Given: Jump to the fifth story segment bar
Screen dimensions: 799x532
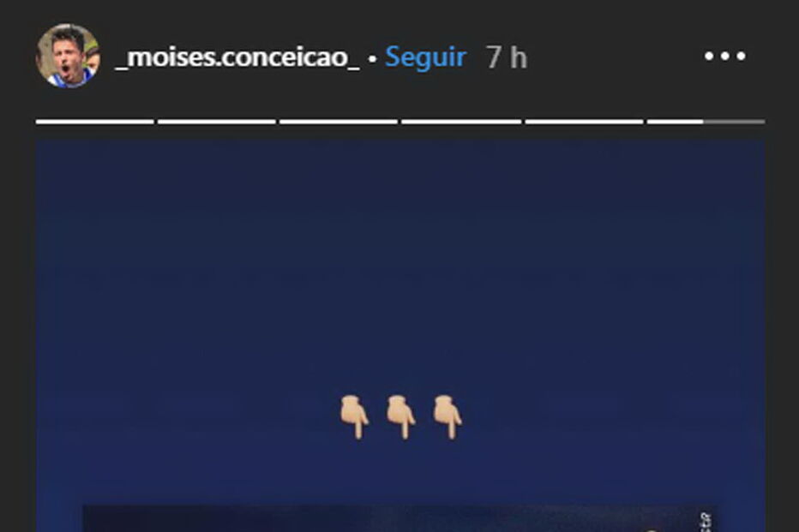Looking at the screenshot, I should 584,122.
